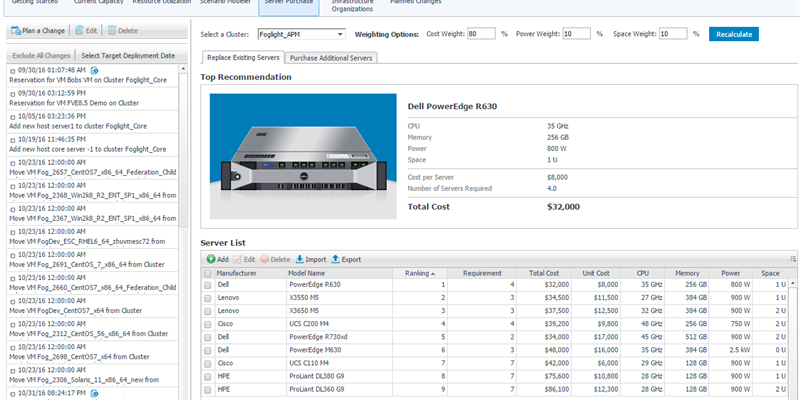Expand the Fog_2691_CentOS_7 move VM change entry
This screenshot has width=800, height=400.
13,255
